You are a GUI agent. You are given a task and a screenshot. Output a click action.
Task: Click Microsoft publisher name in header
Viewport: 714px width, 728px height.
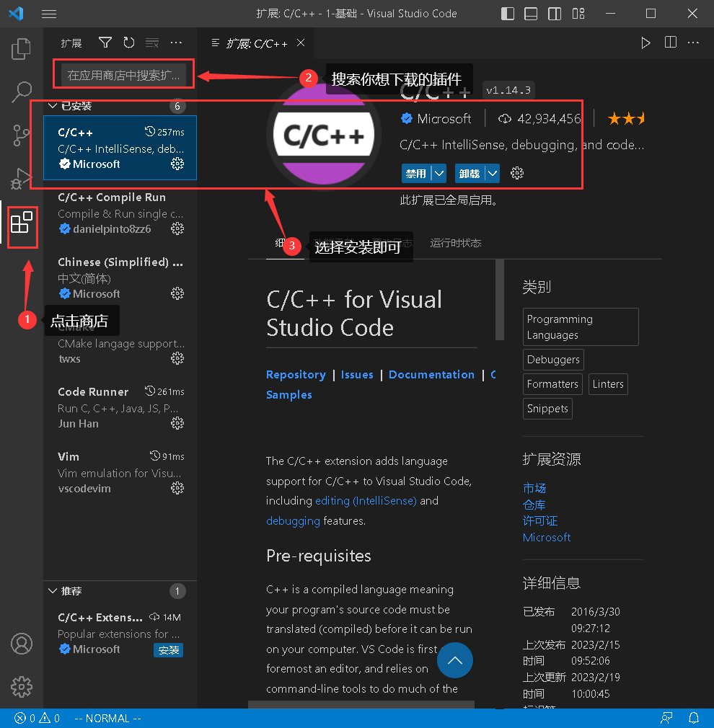[444, 119]
